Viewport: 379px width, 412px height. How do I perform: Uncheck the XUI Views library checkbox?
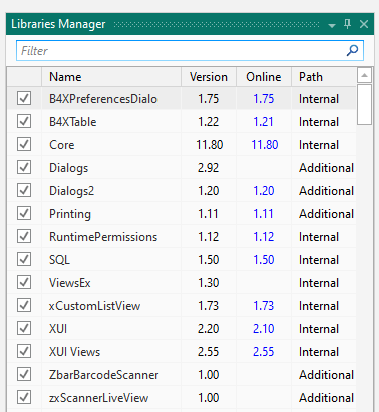click(x=24, y=351)
